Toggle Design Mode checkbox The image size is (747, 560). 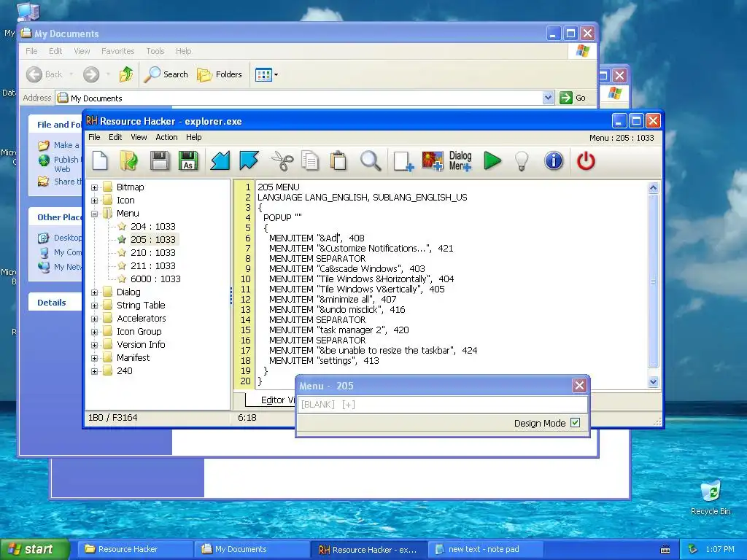tap(575, 422)
